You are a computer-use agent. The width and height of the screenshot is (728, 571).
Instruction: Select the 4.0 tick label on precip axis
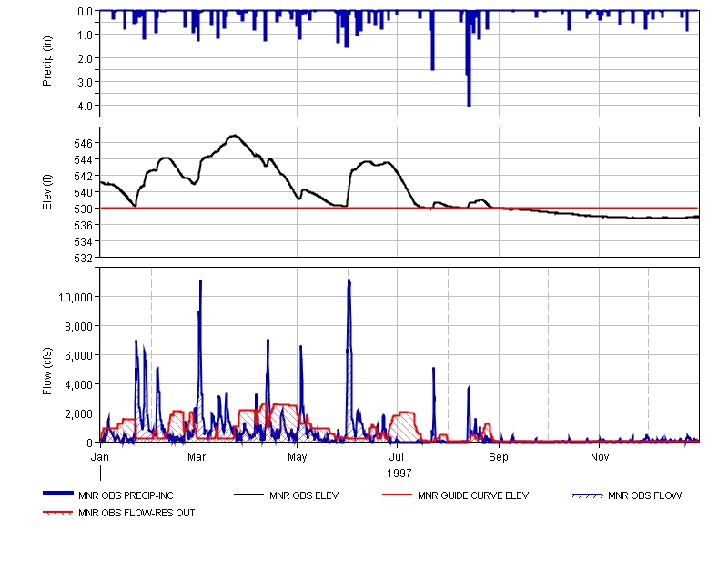(84, 106)
